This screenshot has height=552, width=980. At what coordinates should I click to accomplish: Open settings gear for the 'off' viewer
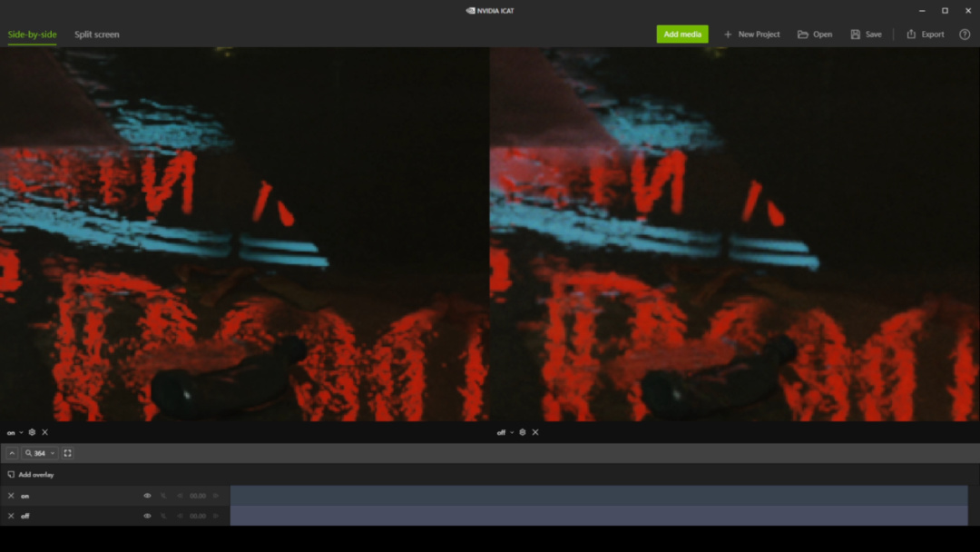tap(523, 432)
